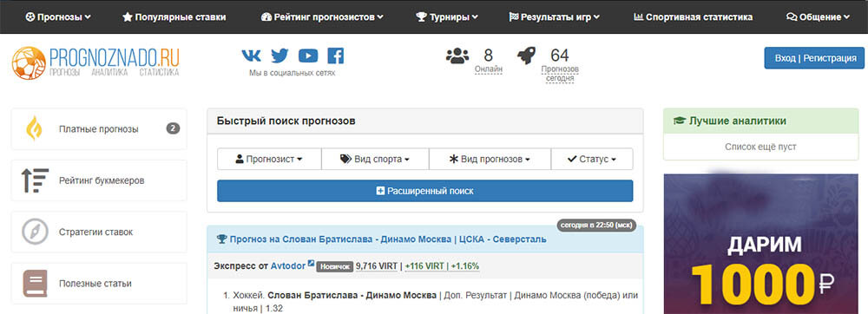Click the flame paid forecasts icon
Image resolution: width=868 pixels, height=314 pixels.
(35, 128)
